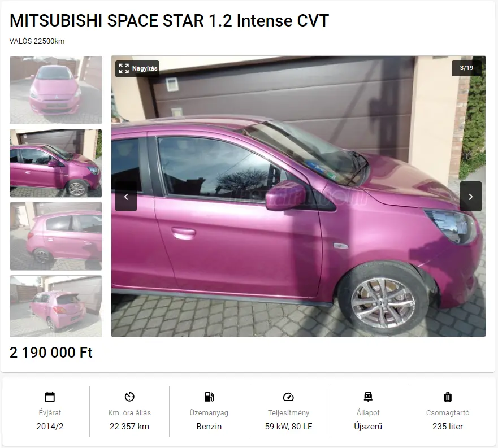Screen dimensions: 498x448
Task: Go to the previous photo with left arrow
Action: click(x=126, y=197)
